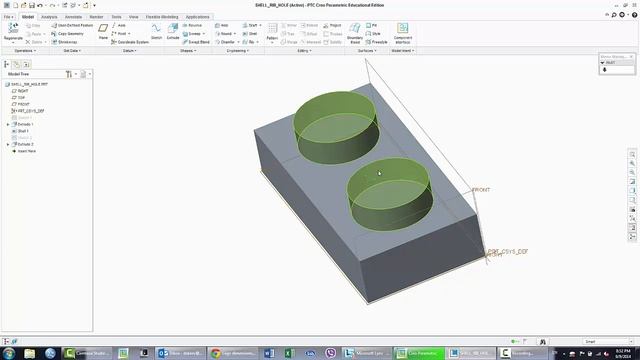Open the Operations group dropdown
640x360 pixels.
tap(25, 51)
